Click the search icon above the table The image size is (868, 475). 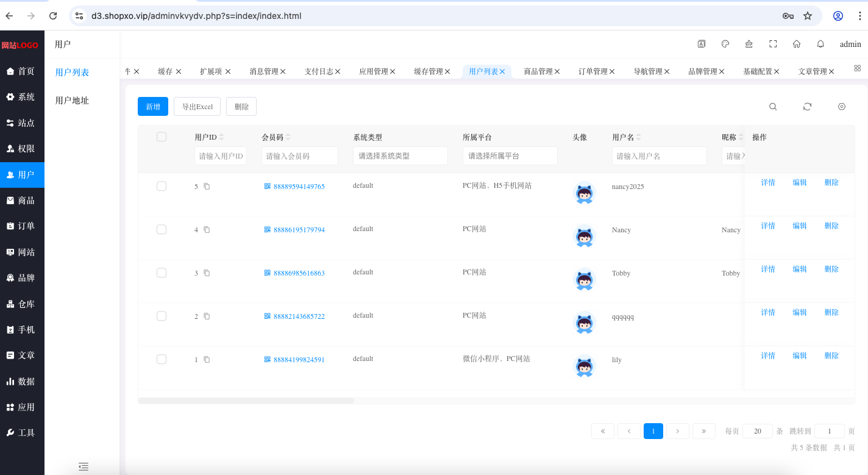click(x=773, y=107)
